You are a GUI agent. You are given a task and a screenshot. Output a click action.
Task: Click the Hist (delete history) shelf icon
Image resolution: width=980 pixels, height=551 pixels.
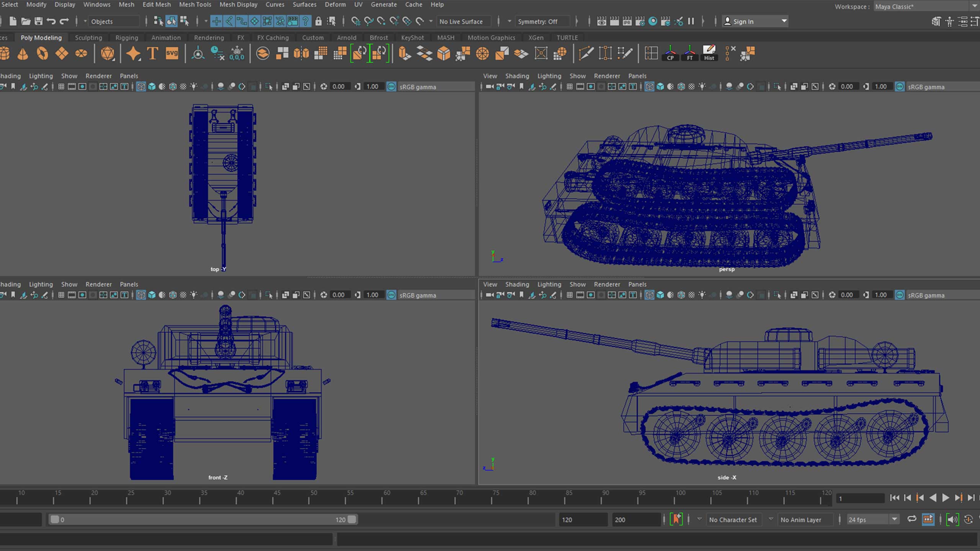pos(709,54)
